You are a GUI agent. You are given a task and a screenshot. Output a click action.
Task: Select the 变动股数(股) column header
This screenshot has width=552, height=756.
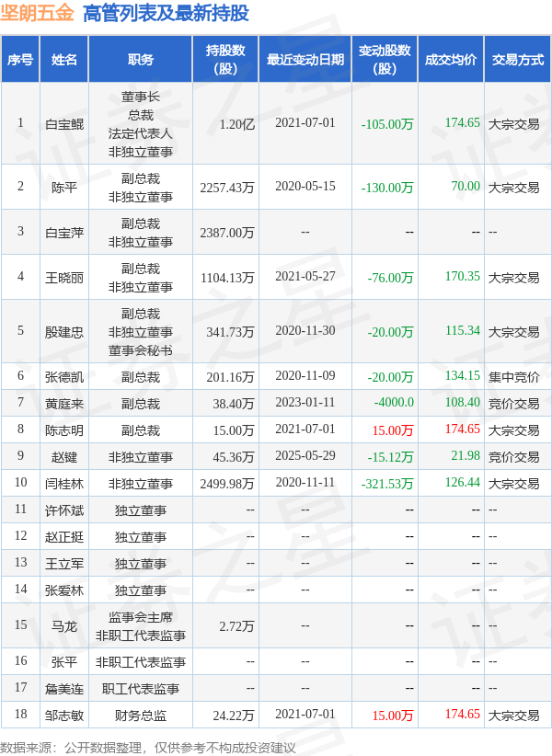[x=385, y=59]
